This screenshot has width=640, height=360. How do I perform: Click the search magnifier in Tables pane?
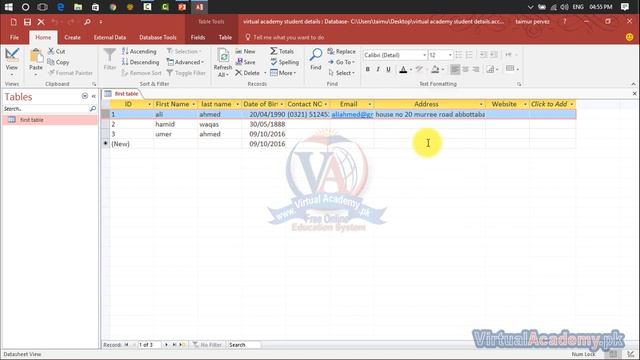pyautogui.click(x=93, y=109)
